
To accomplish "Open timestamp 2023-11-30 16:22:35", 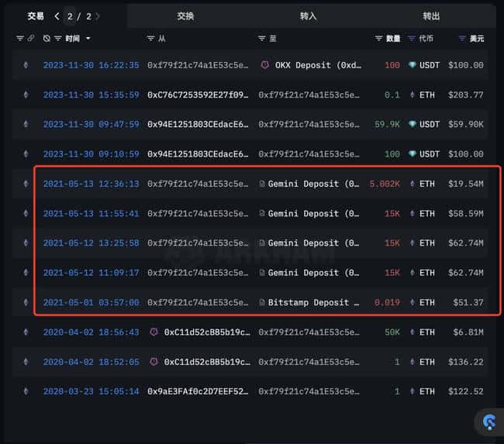I will point(91,65).
